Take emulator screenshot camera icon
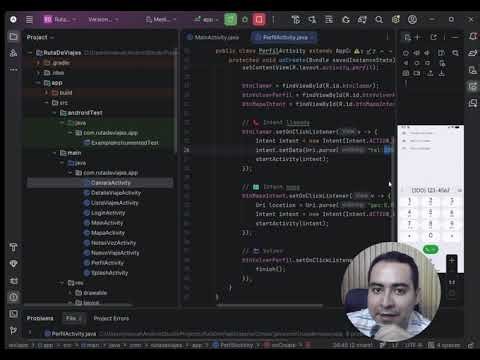The height and width of the screenshot is (360, 480). click(406, 73)
